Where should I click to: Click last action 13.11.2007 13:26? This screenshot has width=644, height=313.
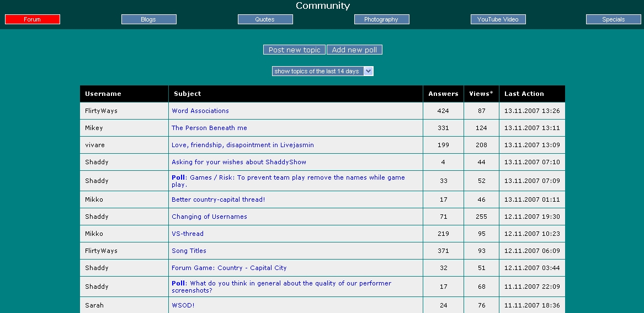coord(532,111)
